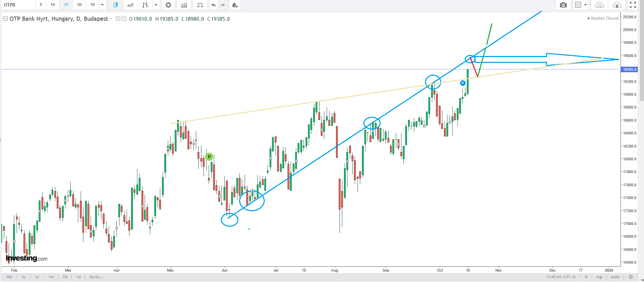This screenshot has width=644, height=282.
Task: Click the Market Closed status text
Action: [604, 18]
